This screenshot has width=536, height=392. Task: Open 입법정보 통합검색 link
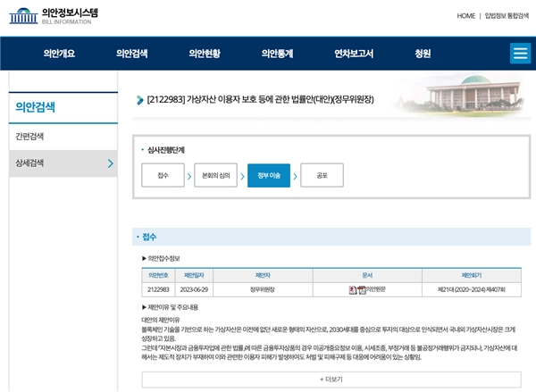(507, 16)
